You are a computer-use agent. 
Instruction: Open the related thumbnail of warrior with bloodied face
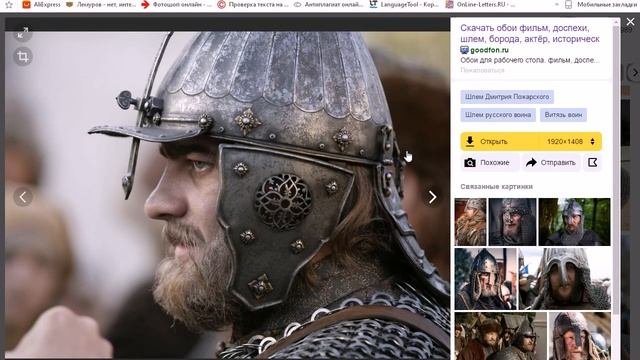(485, 279)
